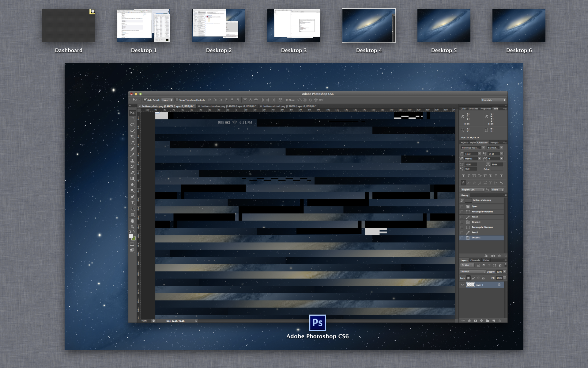Screen dimensions: 588x368
Task: Switch to the Channels tab
Action: (x=475, y=260)
